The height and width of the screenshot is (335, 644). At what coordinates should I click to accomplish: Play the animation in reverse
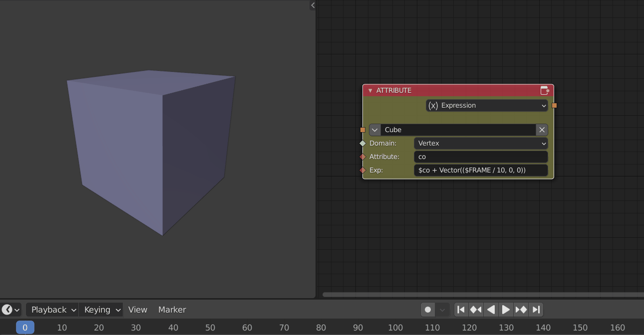(x=491, y=310)
